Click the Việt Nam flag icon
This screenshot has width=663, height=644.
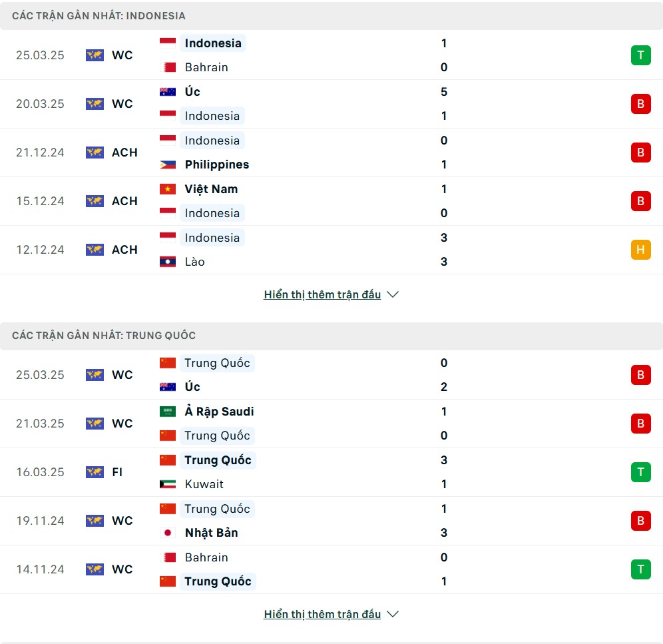168,189
